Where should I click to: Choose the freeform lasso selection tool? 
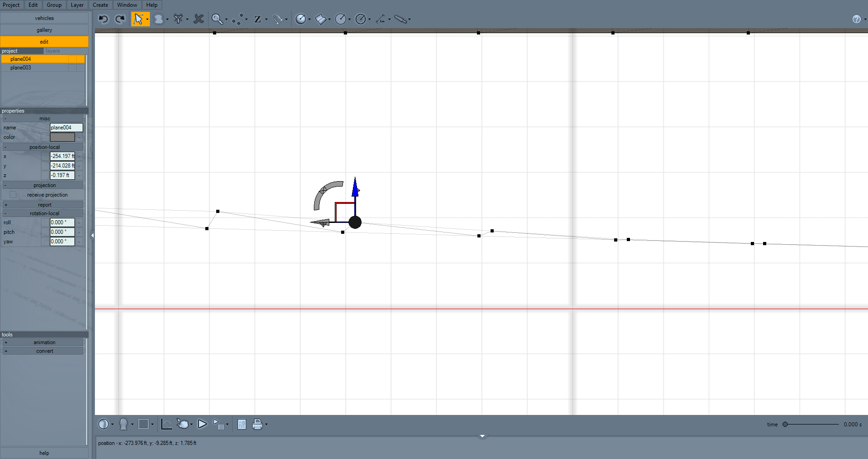[x=159, y=19]
